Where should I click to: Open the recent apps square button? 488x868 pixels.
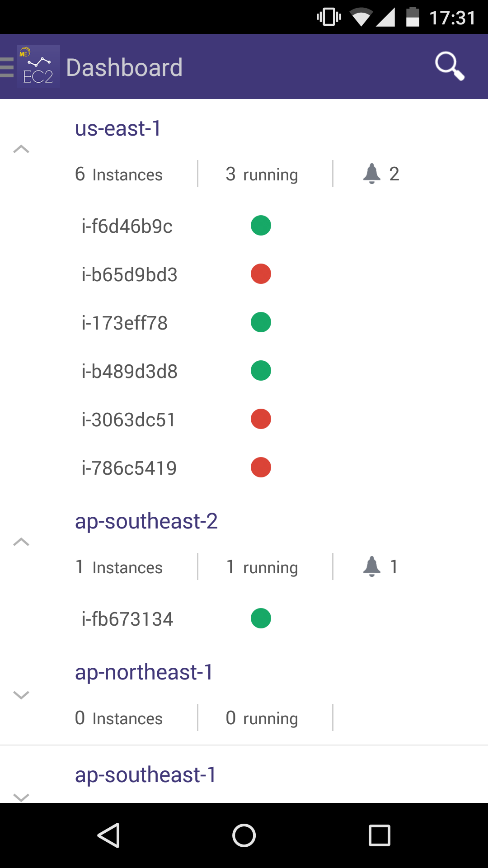click(x=379, y=835)
